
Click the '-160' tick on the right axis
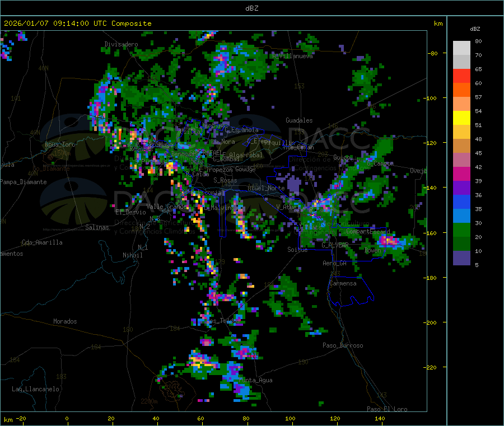tap(430, 233)
